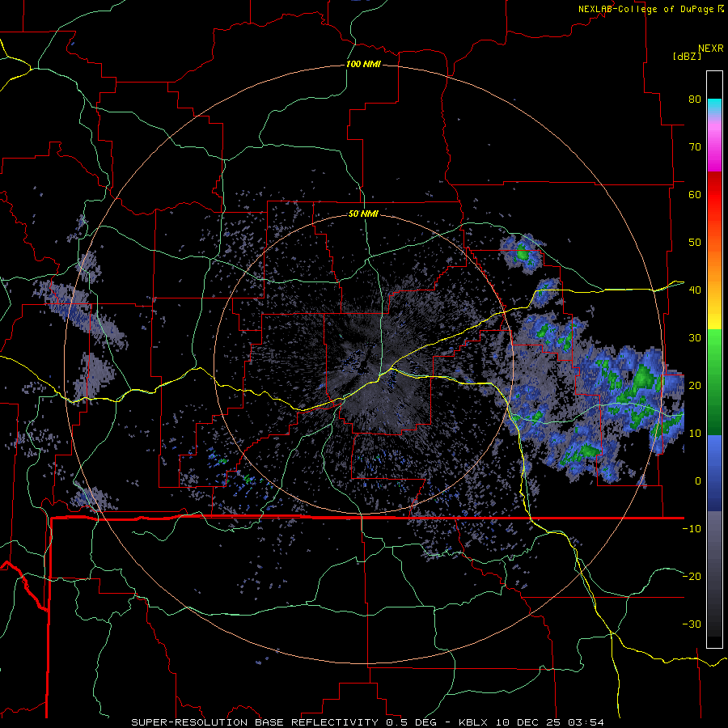Click the [dBZ] units label
The width and height of the screenshot is (728, 728).
[x=687, y=56]
